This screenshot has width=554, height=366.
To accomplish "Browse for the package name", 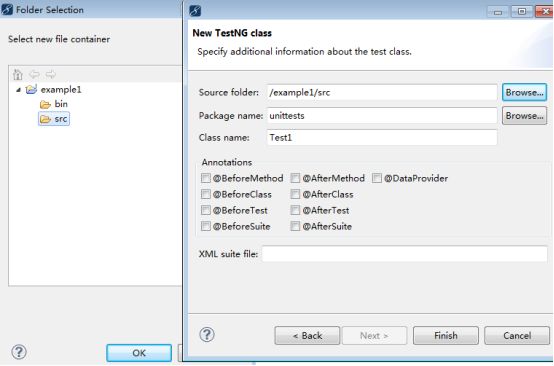I will [x=524, y=116].
